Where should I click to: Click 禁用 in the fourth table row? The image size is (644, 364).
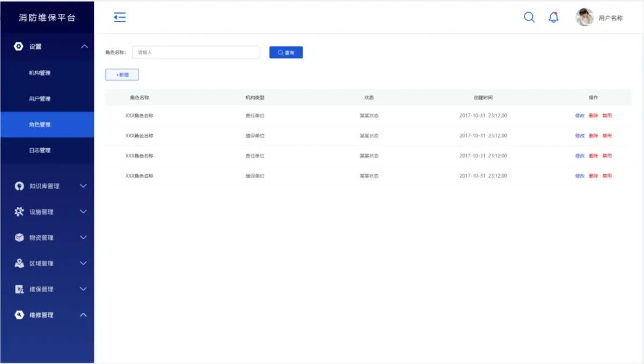[607, 176]
